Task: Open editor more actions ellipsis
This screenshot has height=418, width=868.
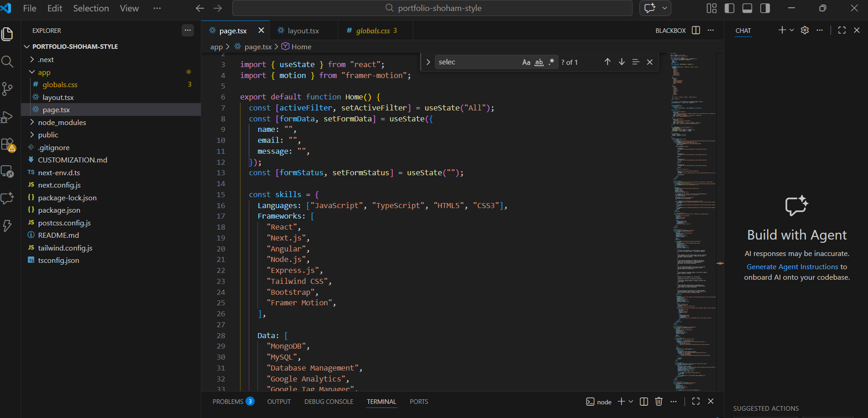Action: [711, 30]
